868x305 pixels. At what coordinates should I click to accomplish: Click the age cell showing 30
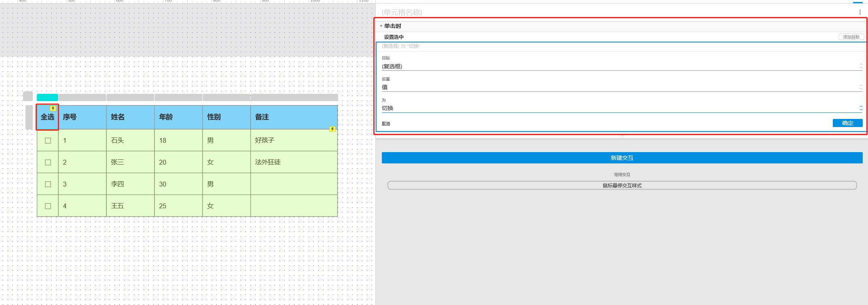178,184
